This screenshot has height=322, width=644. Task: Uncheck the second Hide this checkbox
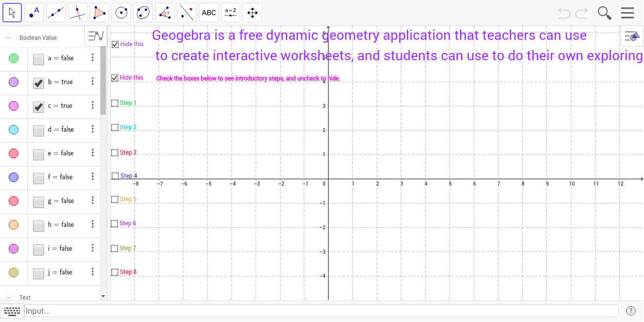pos(115,78)
